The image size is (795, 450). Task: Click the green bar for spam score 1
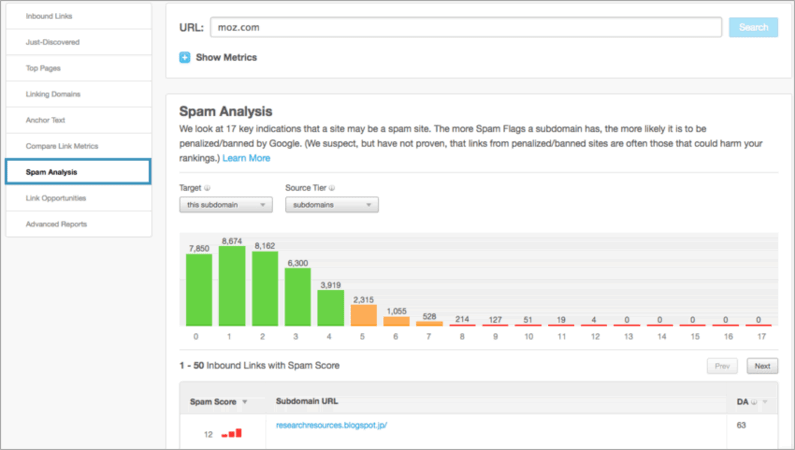pos(232,287)
